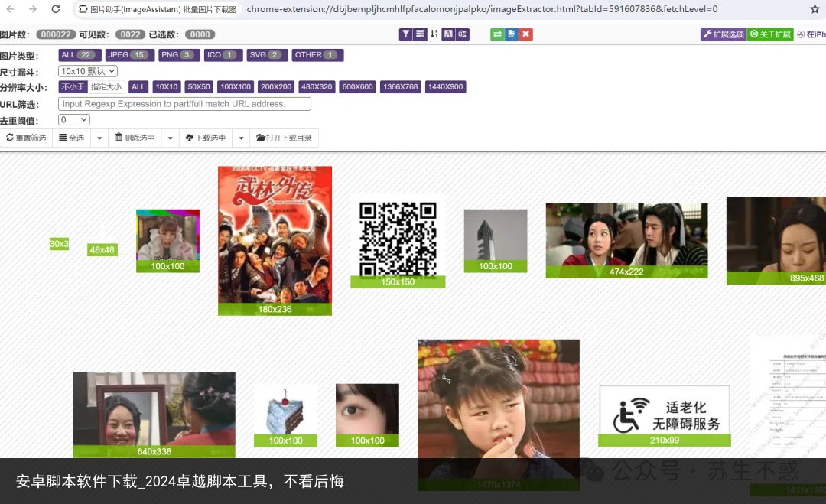
Task: Click the red X icon in toolbar
Action: click(x=525, y=34)
